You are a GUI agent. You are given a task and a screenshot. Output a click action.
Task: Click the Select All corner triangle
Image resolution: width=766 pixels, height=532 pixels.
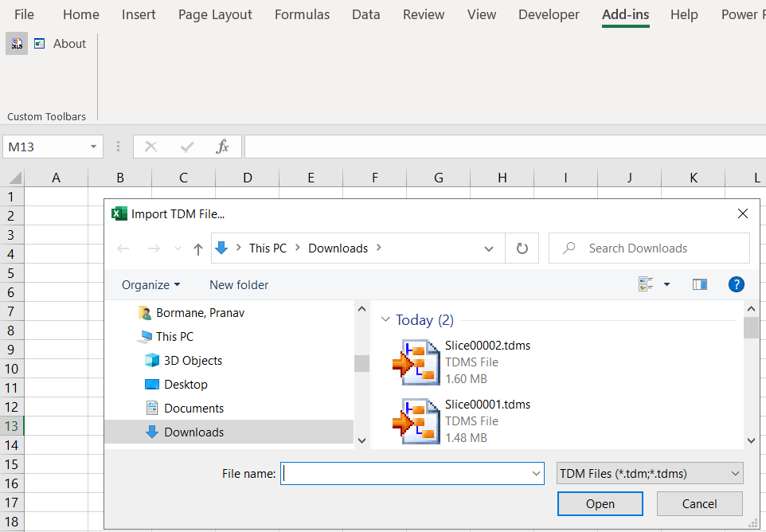coord(14,178)
